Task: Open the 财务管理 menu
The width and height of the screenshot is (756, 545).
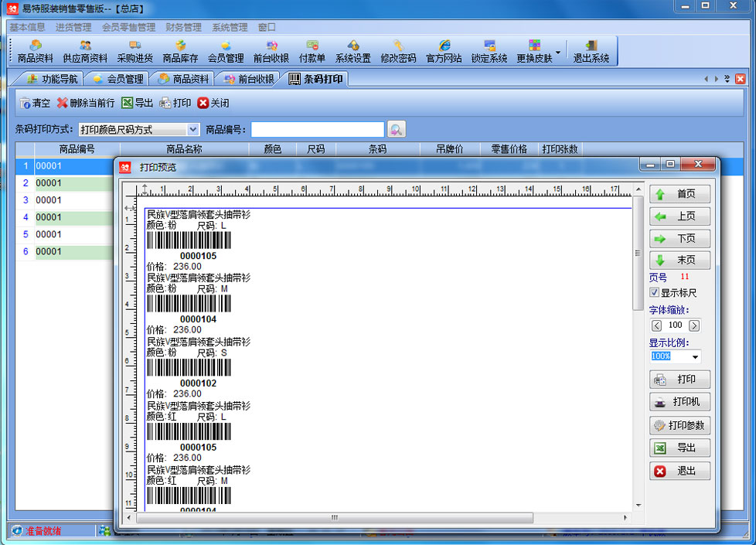Action: click(x=182, y=27)
